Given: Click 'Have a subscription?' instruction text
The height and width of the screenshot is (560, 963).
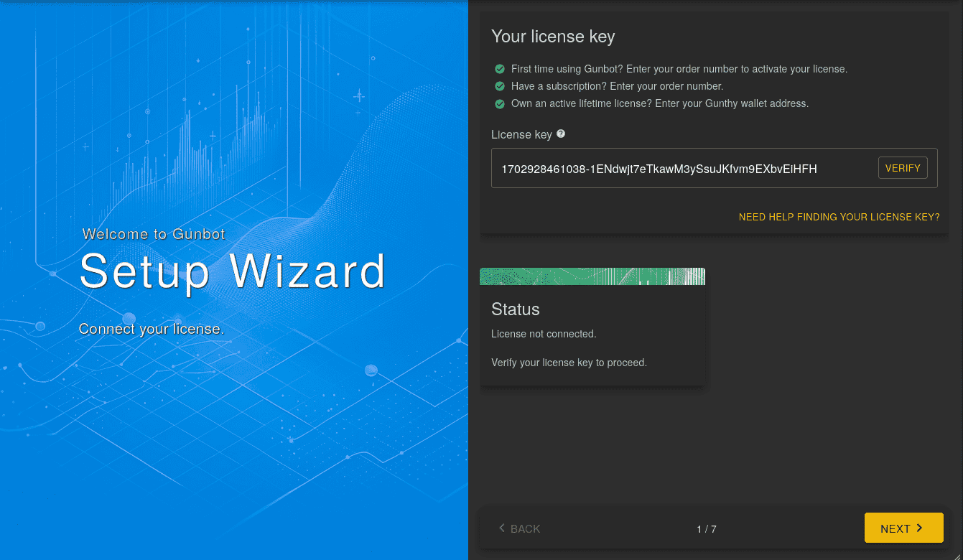Looking at the screenshot, I should (x=617, y=86).
